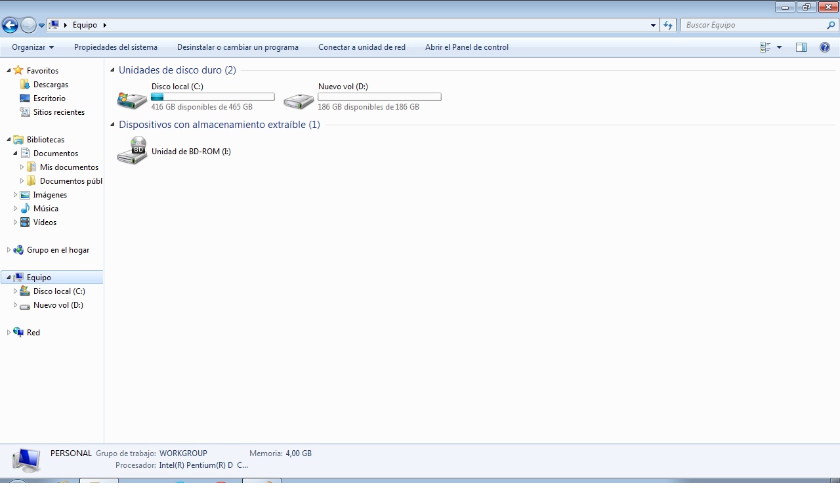The height and width of the screenshot is (504, 840).
Task: Click Unidad de BD-ROM (I:) label
Action: tap(191, 152)
